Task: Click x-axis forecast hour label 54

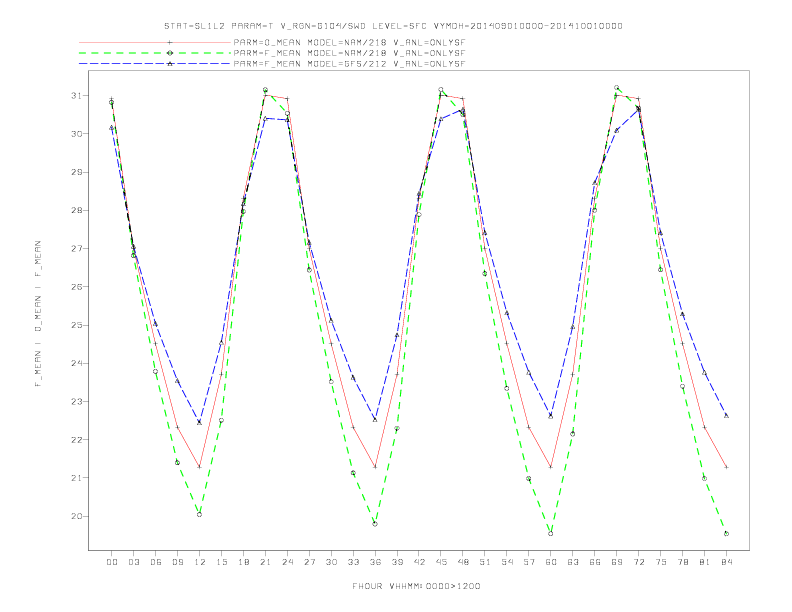Action: coord(507,562)
